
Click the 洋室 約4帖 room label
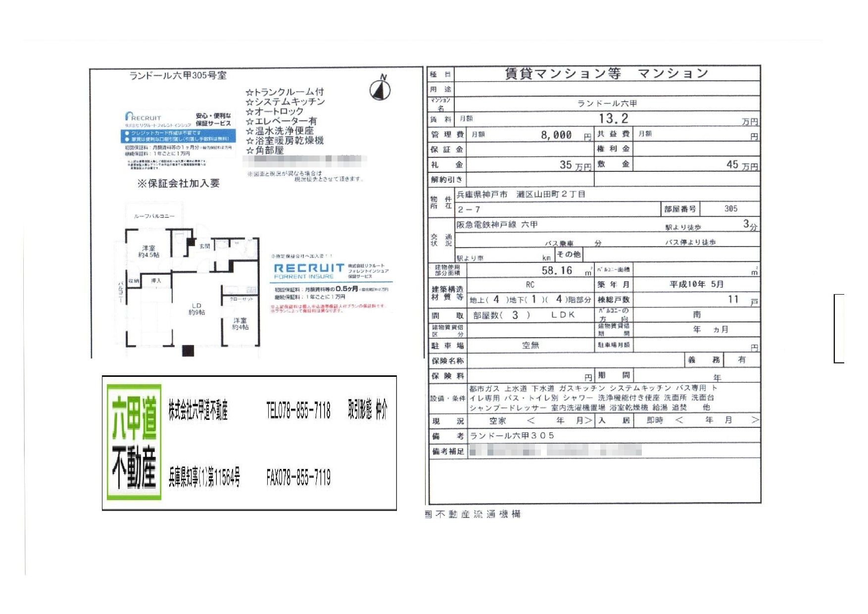[x=240, y=324]
